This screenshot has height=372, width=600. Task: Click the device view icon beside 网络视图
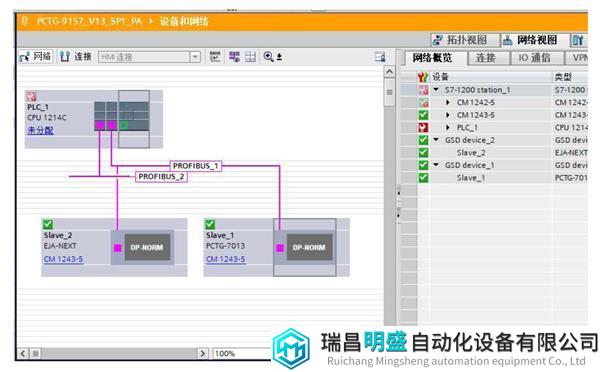(x=578, y=40)
